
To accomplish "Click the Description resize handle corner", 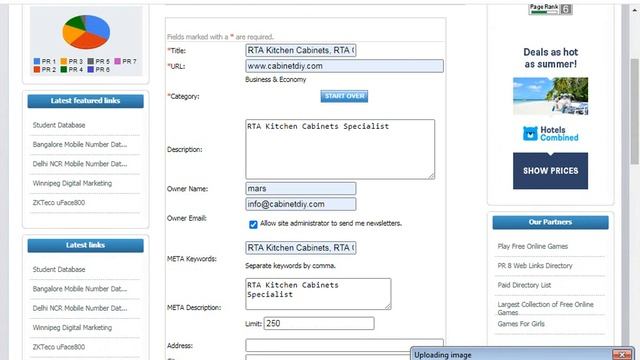I will coord(431,176).
